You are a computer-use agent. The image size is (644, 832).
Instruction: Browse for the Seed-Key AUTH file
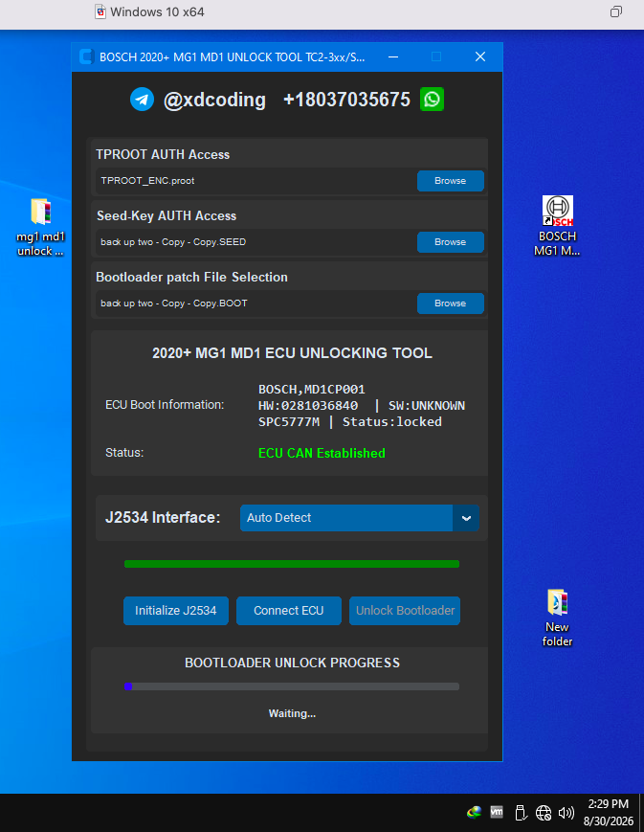pyautogui.click(x=451, y=242)
